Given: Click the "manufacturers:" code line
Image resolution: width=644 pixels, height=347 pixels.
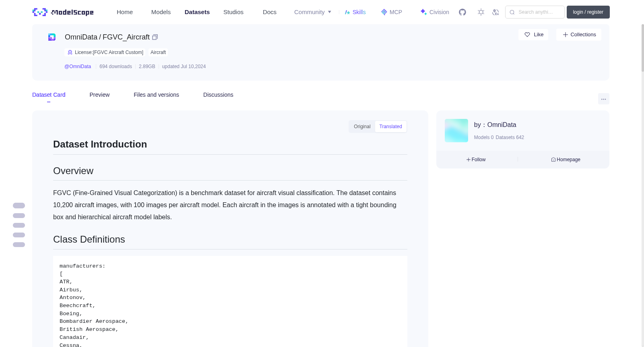Looking at the screenshot, I should [83, 266].
